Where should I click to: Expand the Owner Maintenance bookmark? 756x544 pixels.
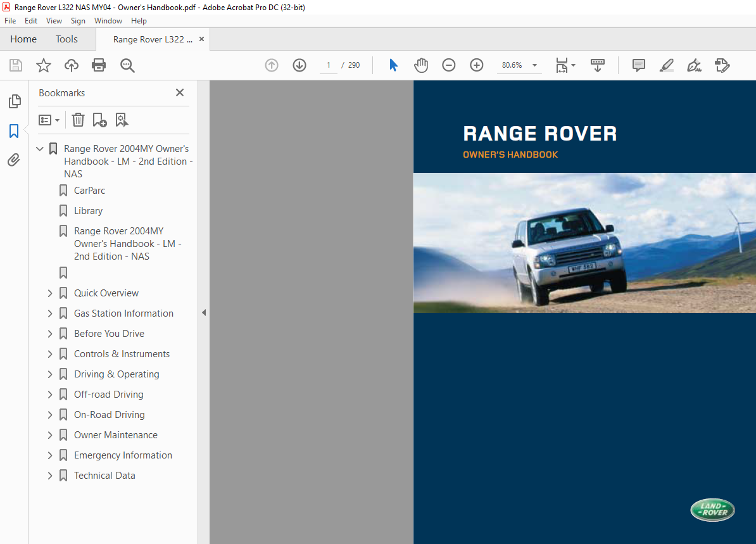49,435
